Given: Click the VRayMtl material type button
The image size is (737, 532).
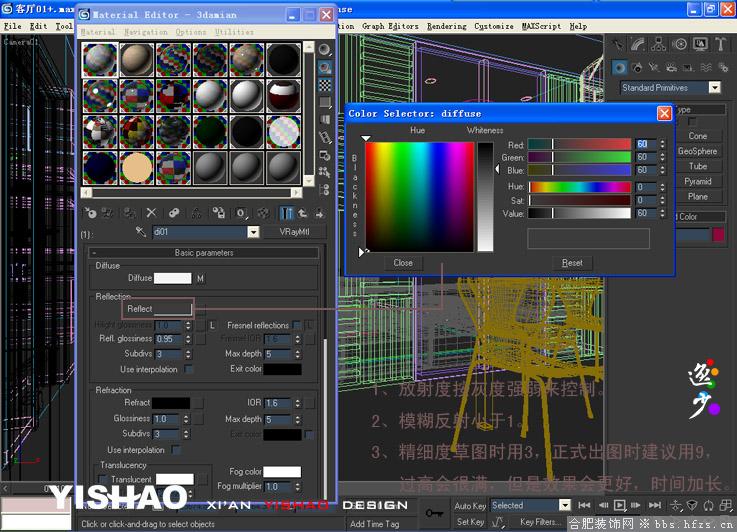Looking at the screenshot, I should click(x=294, y=232).
